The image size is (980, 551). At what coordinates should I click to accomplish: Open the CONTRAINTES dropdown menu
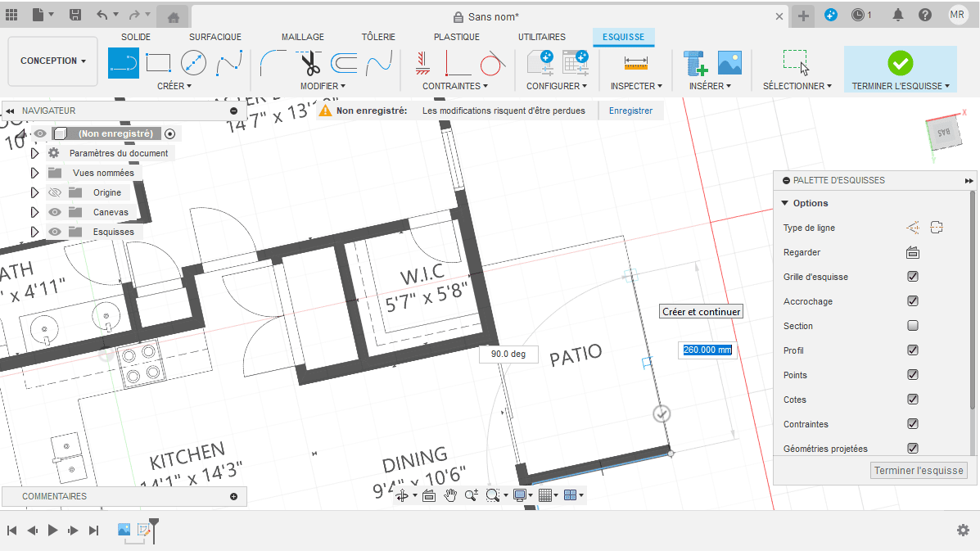(x=454, y=86)
